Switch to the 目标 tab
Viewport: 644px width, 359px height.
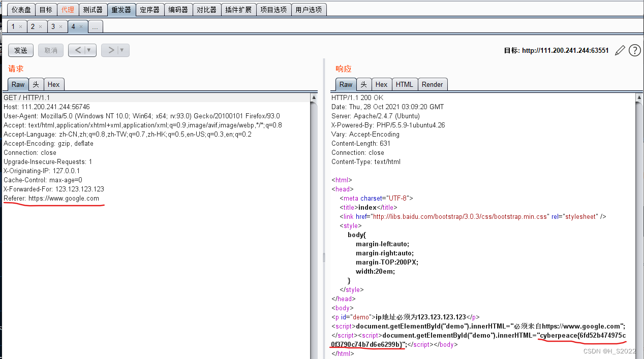46,10
